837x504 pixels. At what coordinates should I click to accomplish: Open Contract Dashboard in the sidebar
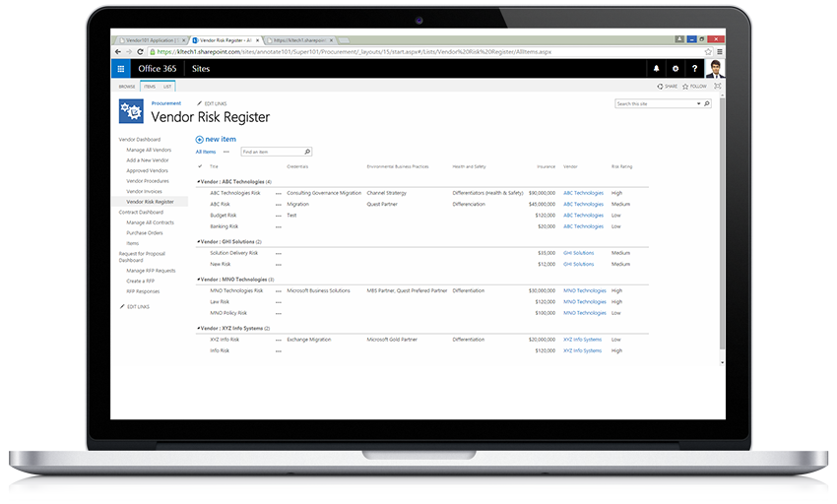coord(141,212)
